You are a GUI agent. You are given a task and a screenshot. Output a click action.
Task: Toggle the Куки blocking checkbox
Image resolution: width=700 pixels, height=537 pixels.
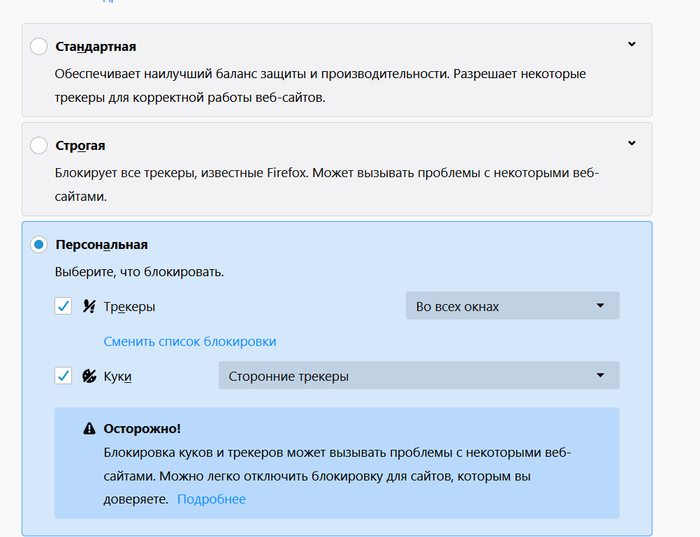pos(63,376)
